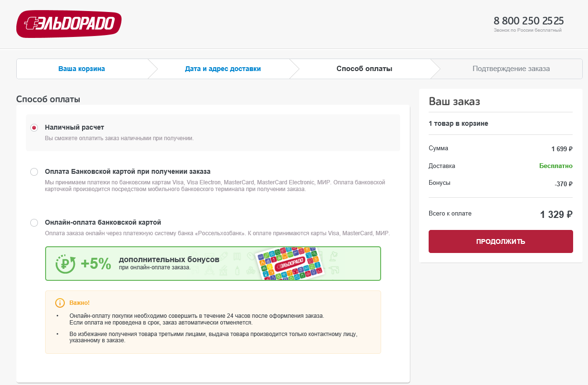
Task: Click Способ оплаты step tab
Action: [364, 69]
